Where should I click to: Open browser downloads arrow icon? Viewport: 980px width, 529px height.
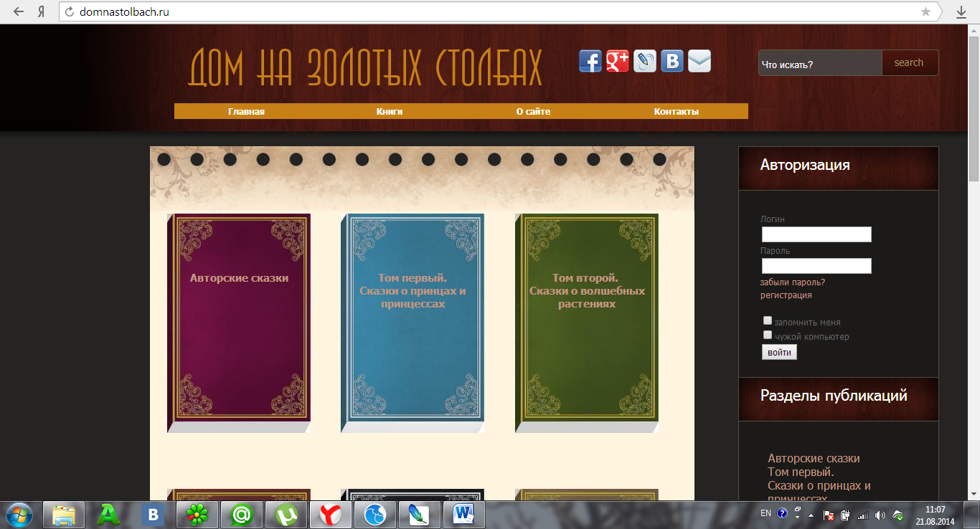(961, 12)
